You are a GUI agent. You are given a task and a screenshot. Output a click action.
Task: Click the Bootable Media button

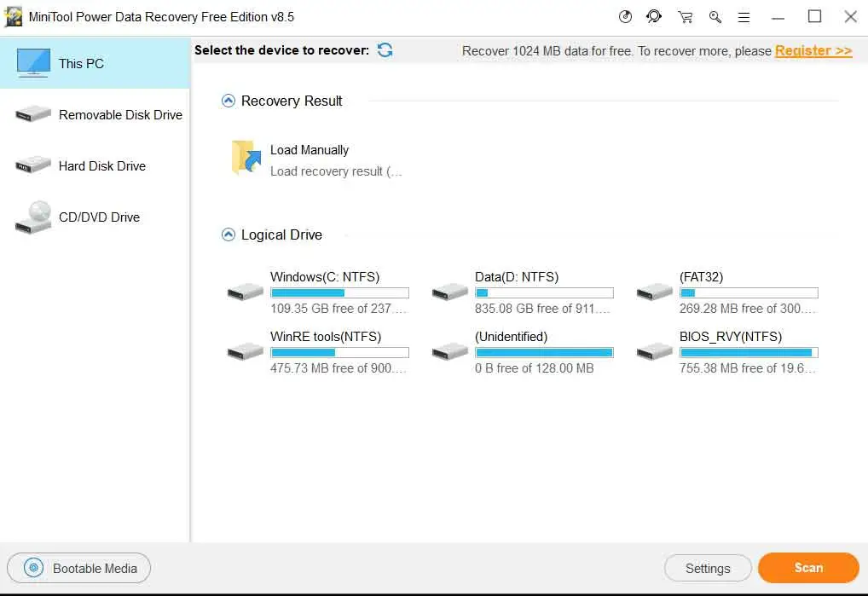click(78, 568)
